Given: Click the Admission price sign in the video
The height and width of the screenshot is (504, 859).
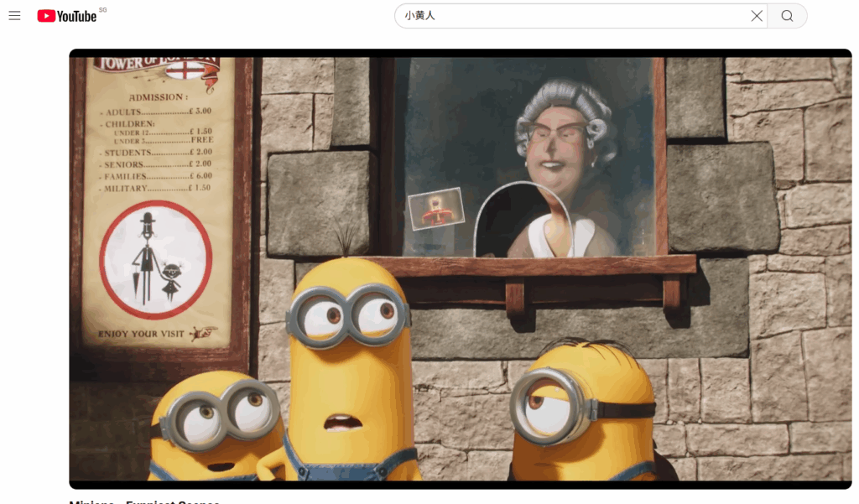Looking at the screenshot, I should coord(158,143).
